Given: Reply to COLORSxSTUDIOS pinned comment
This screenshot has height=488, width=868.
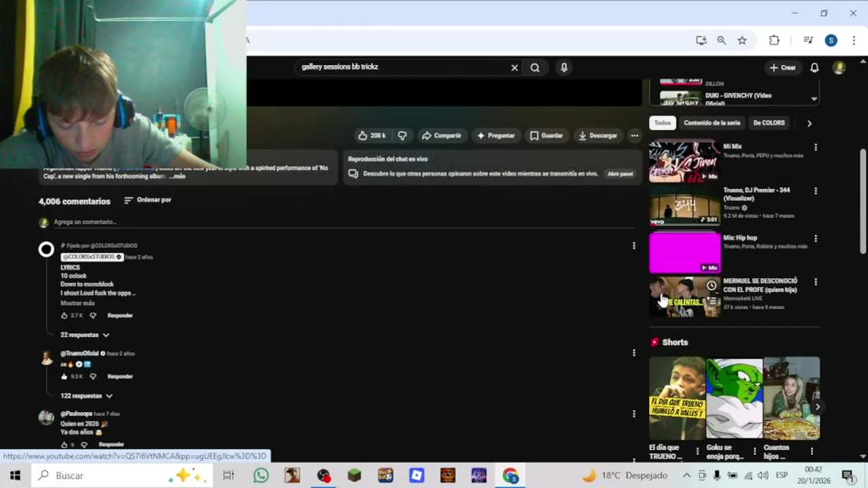Looking at the screenshot, I should 120,316.
